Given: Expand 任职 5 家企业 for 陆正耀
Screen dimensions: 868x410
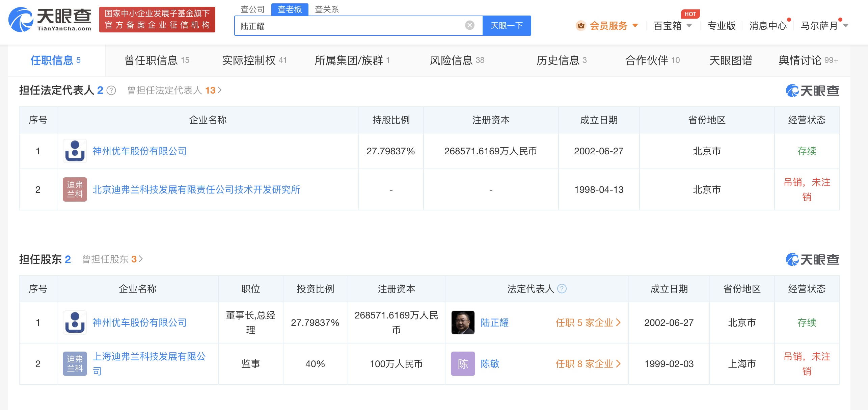Looking at the screenshot, I should 588,323.
